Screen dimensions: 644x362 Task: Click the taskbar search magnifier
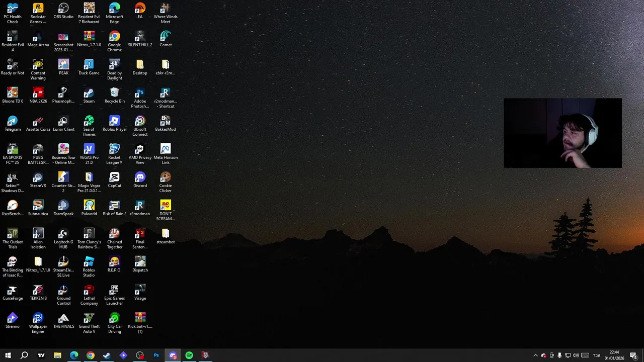[x=24, y=355]
